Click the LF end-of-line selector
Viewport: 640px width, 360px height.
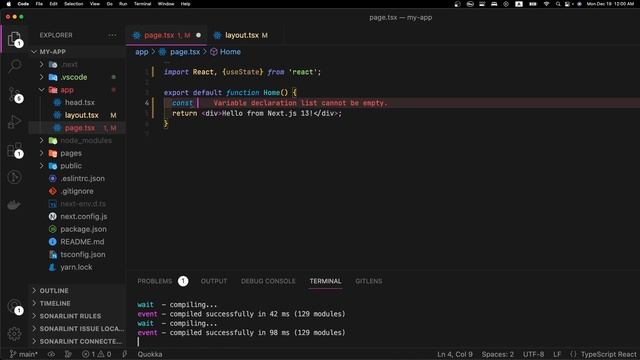[x=557, y=354]
